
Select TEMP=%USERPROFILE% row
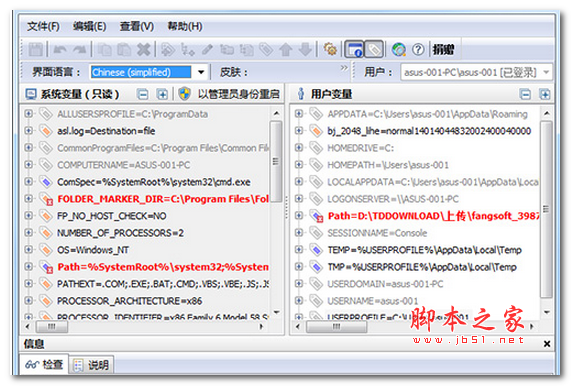(424, 250)
